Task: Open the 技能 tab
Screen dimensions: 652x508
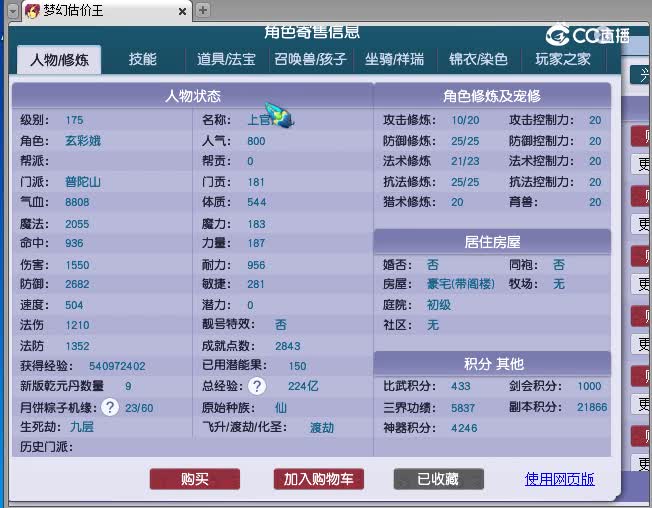Action: tap(143, 59)
